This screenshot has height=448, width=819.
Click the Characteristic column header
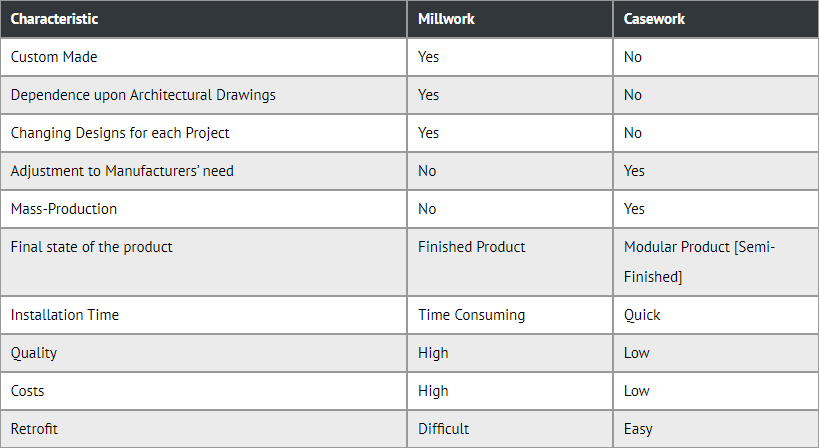tap(53, 19)
